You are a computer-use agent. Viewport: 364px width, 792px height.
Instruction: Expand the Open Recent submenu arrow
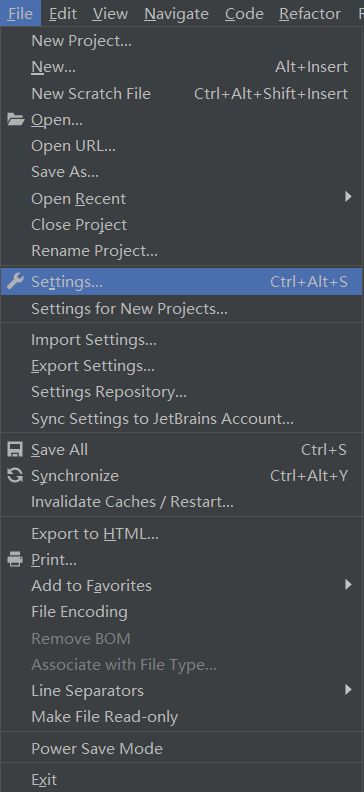[348, 196]
